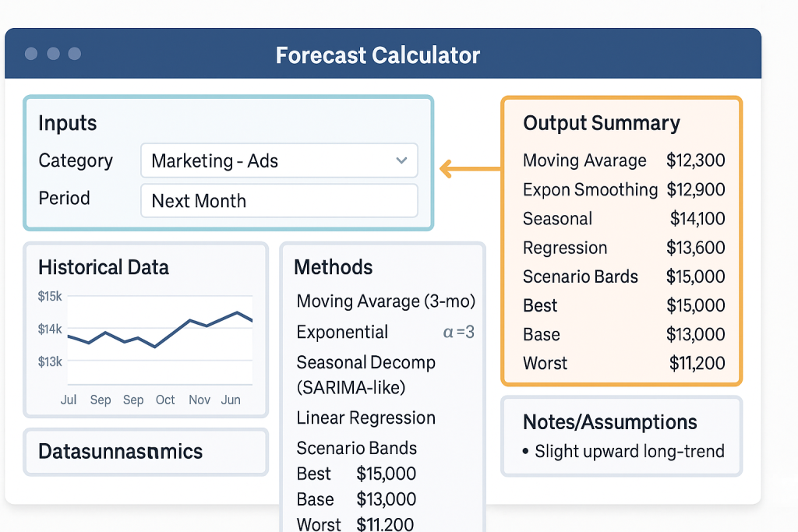Select the Exponential method entry
Viewport: 798px width, 532px height.
pyautogui.click(x=342, y=333)
